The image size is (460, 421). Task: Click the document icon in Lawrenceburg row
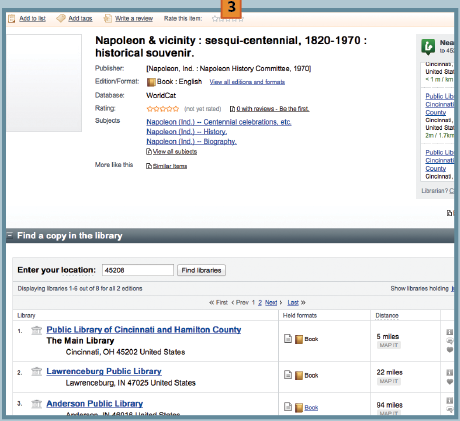[x=288, y=375]
